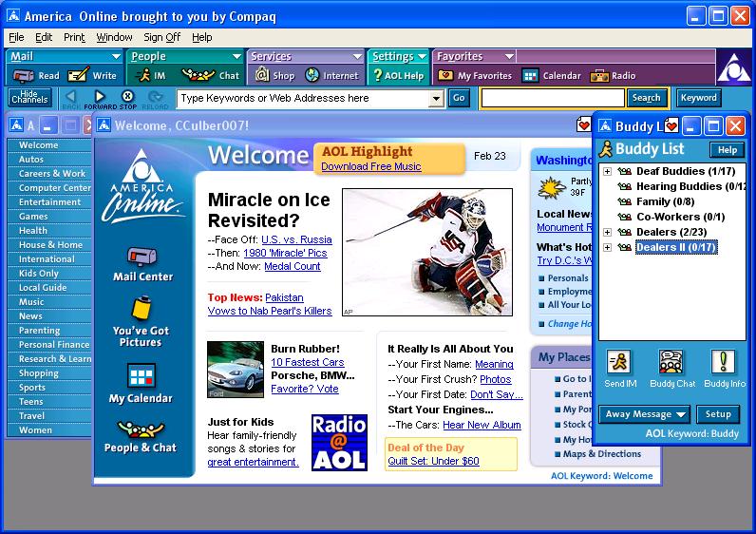Open Mail Center mailbox icon
Viewport: 756px width, 534px height.
click(x=142, y=257)
